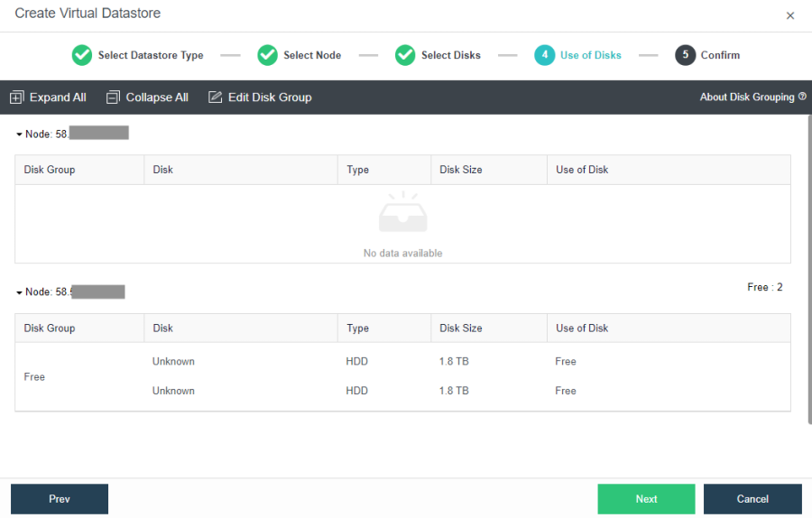Screen dimensions: 812x518
Task: Click the Select Datastore Type green checkmark
Action: (82, 55)
